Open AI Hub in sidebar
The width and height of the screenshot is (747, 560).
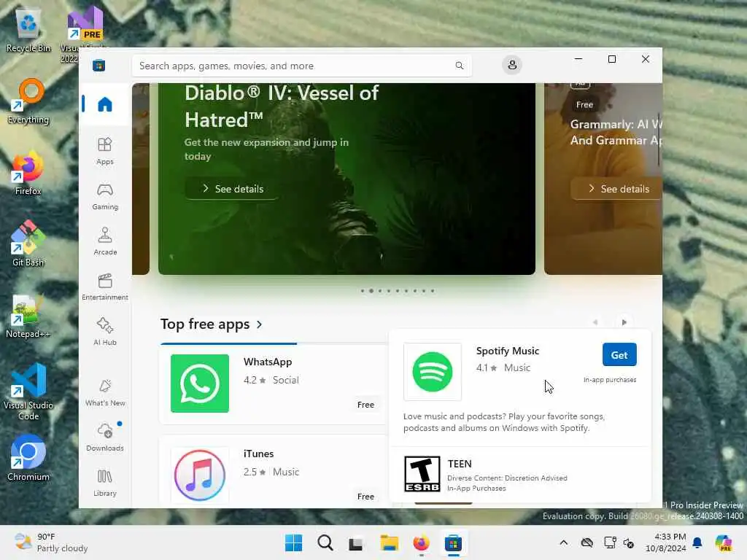105,332
